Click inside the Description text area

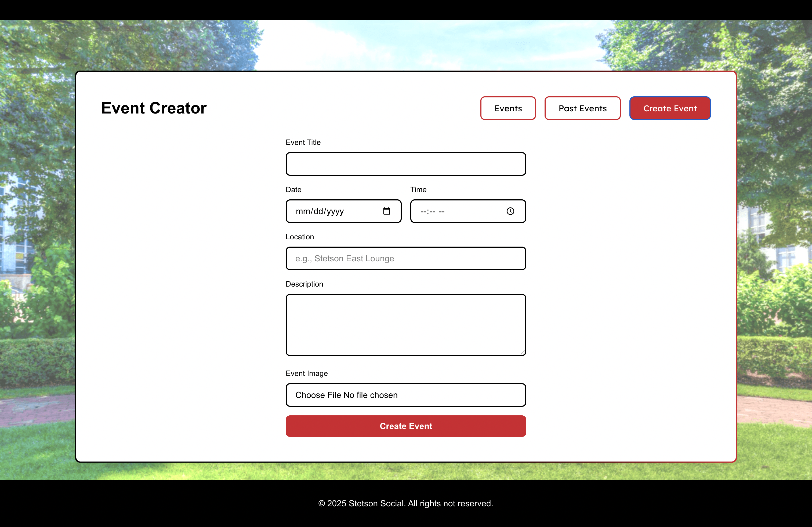(x=406, y=324)
